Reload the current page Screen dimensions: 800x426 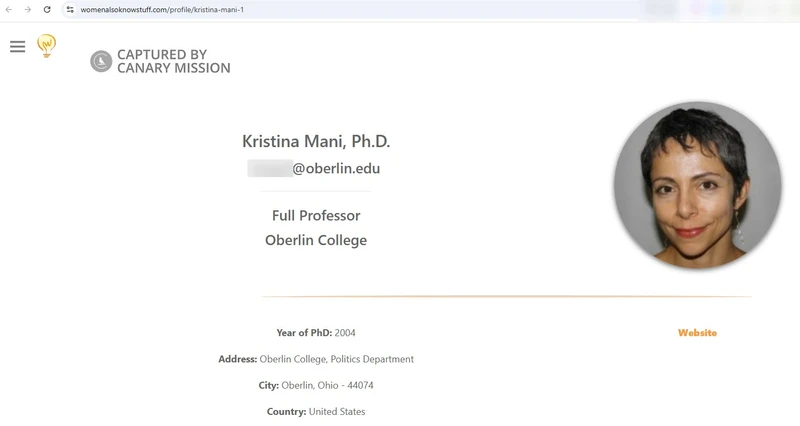[x=47, y=10]
